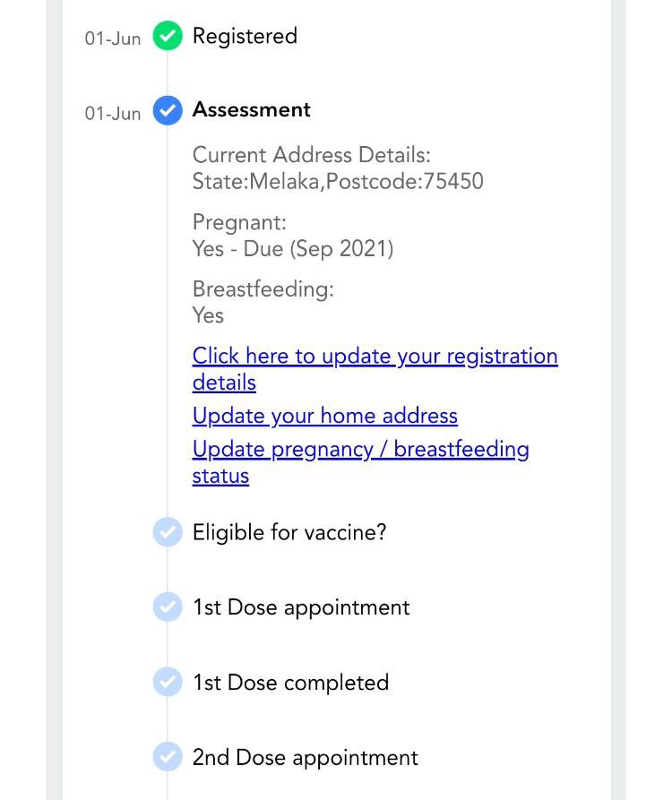Click the State Melaka postcode text
Image resolution: width=672 pixels, height=800 pixels.
(x=338, y=182)
